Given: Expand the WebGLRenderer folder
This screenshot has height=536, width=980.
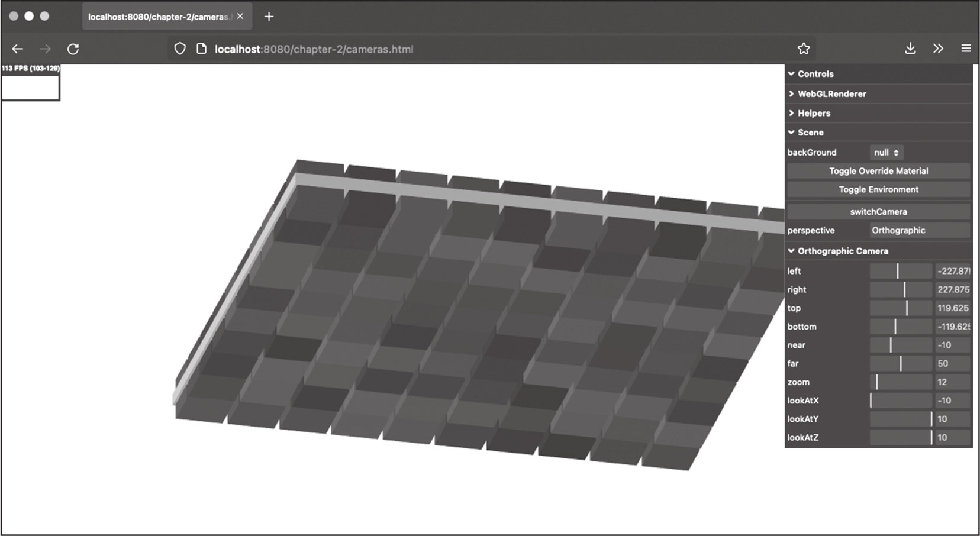Looking at the screenshot, I should click(x=831, y=93).
